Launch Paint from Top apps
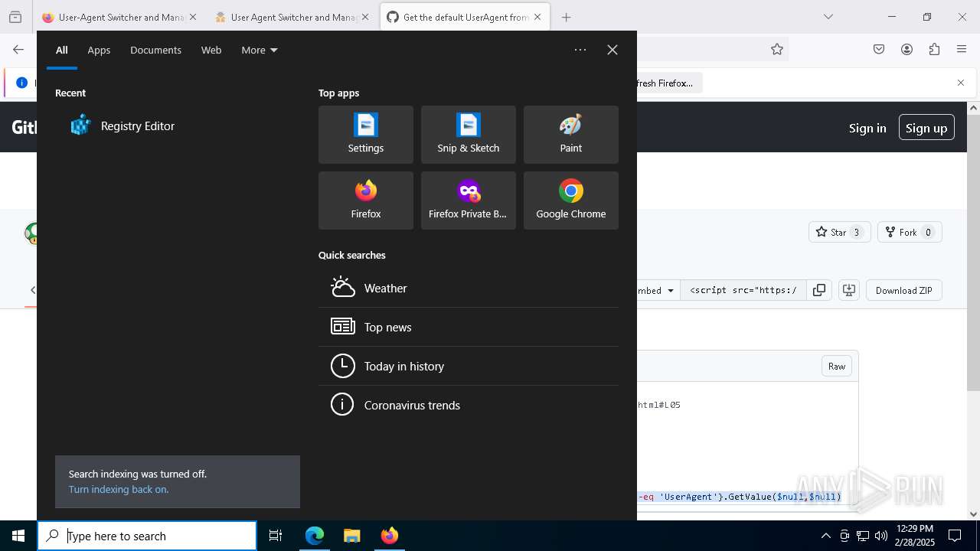 click(571, 135)
